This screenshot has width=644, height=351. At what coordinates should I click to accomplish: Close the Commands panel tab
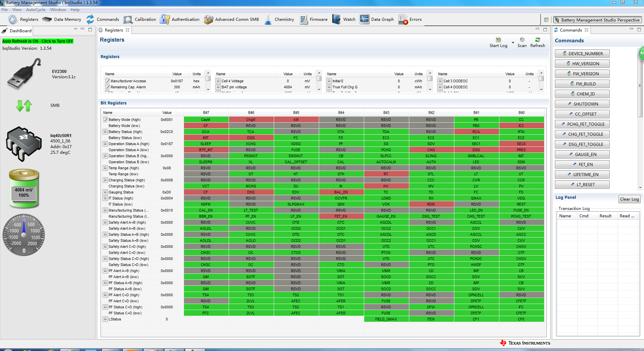point(586,30)
